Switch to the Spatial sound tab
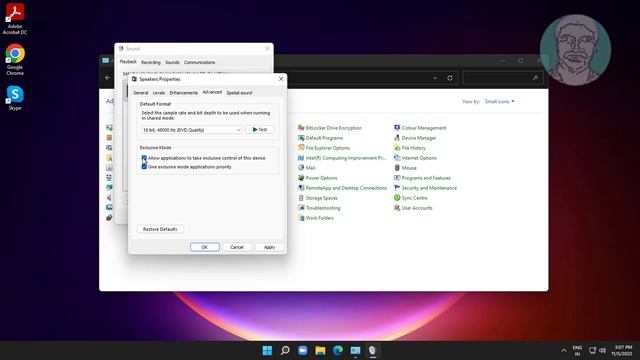 pyautogui.click(x=239, y=93)
